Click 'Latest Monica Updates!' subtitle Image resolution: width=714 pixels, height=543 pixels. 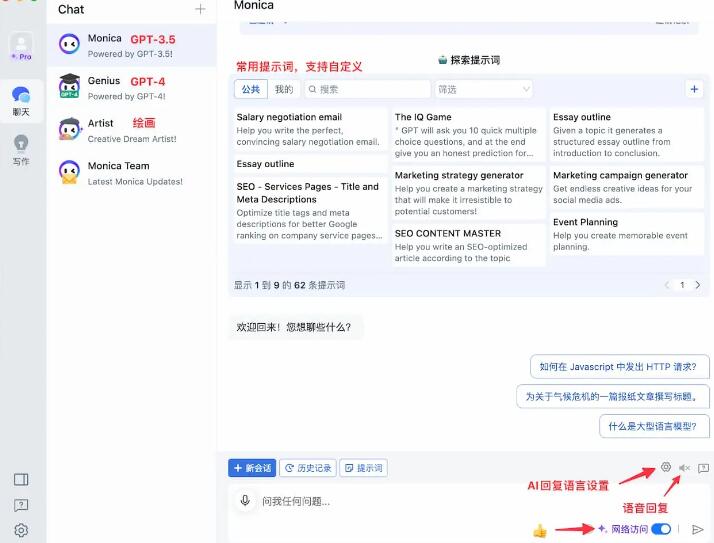[x=135, y=181]
